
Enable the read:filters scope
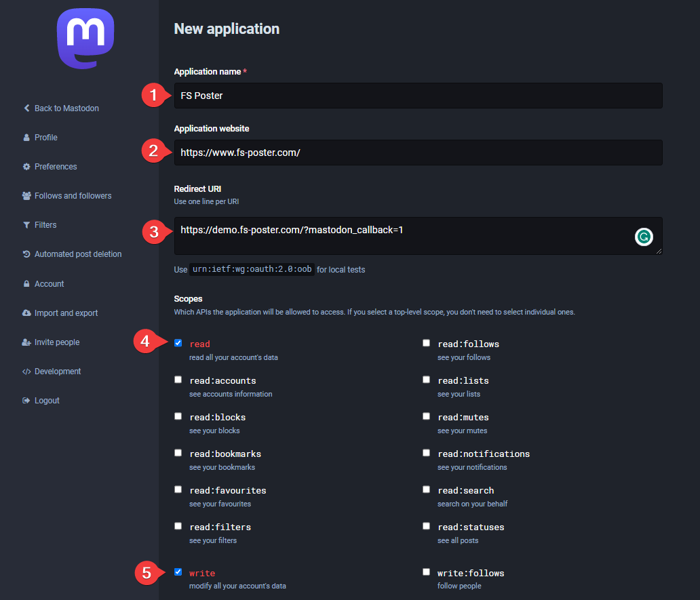(178, 526)
